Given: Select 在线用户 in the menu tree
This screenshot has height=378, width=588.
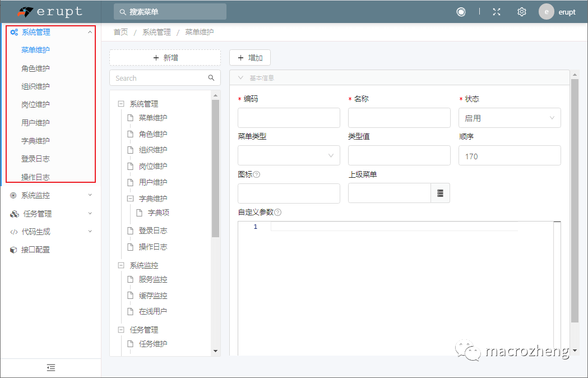Looking at the screenshot, I should (153, 311).
